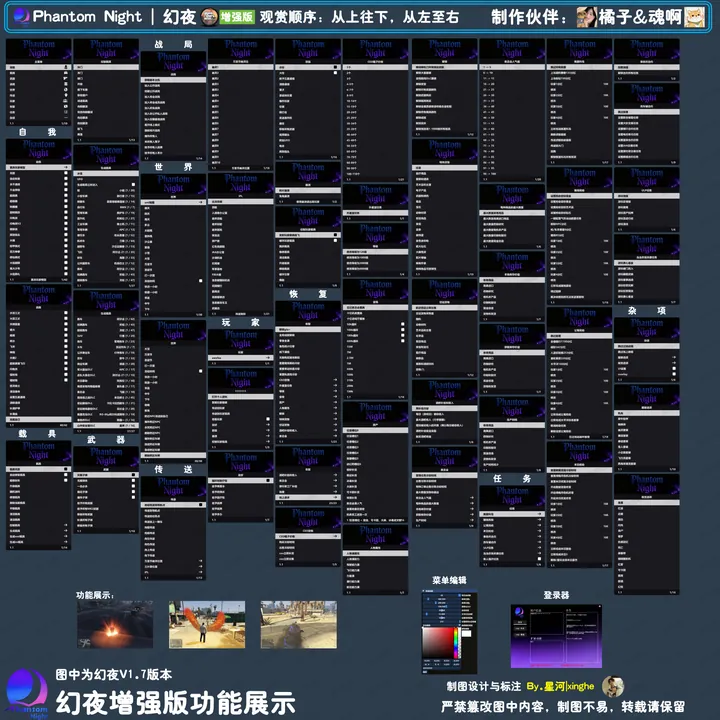Image resolution: width=720 pixels, height=720 pixels.
Task: Click the purple 登录器 login window preview
Action: pos(556,636)
